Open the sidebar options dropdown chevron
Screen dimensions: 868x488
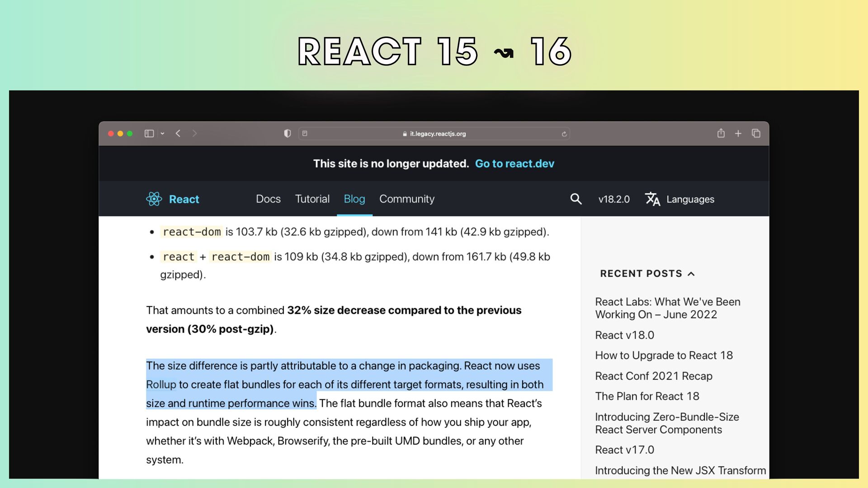(162, 134)
